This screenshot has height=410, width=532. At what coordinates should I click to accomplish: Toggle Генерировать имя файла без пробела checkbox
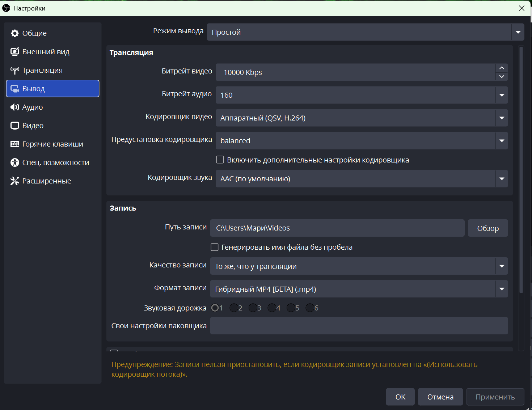215,247
